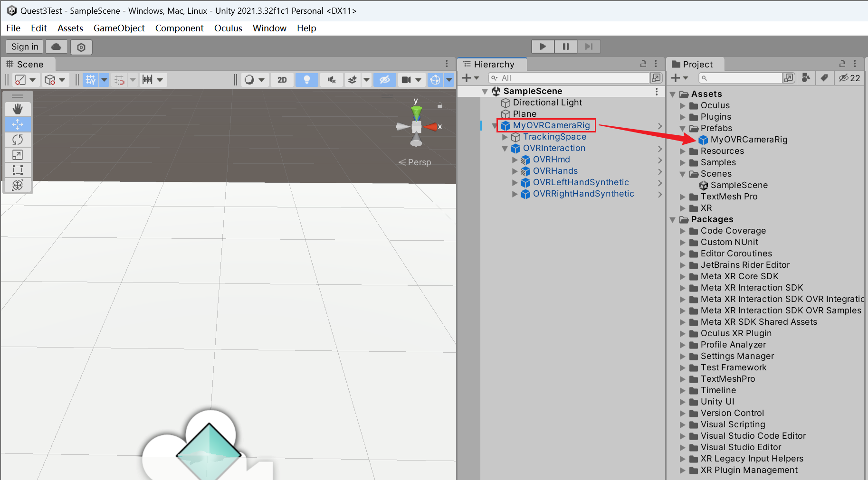The image size is (868, 480).
Task: Toggle scene audio mute button
Action: point(332,80)
